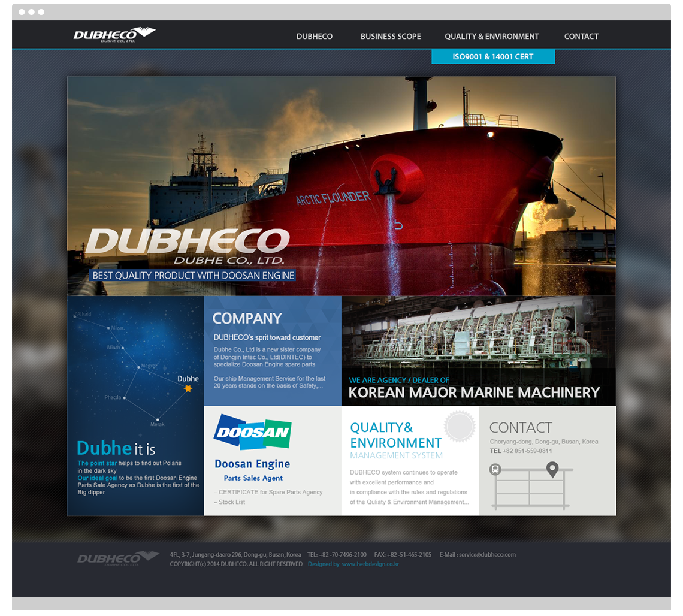This screenshot has width=683, height=616.
Task: Click the Mizar star label
Action: click(x=117, y=328)
